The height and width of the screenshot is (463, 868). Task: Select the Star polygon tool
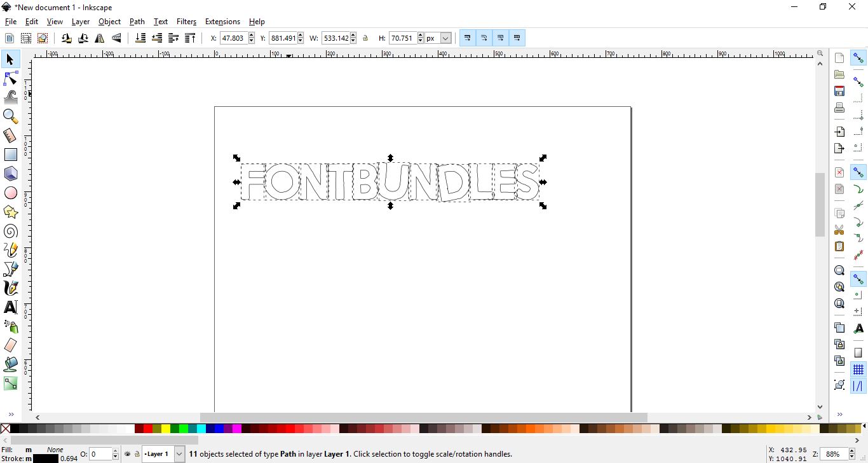10,212
